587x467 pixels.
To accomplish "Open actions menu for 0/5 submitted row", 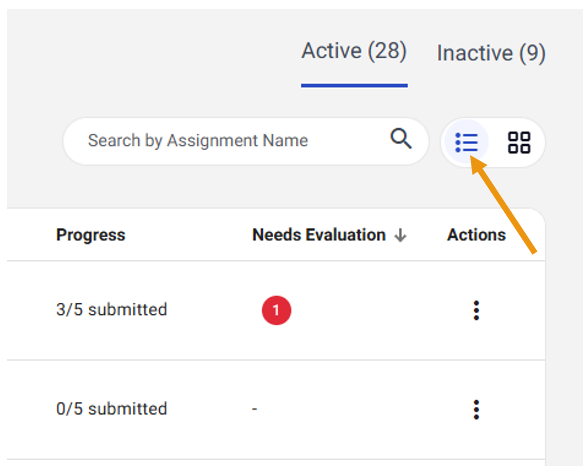I will [x=476, y=410].
